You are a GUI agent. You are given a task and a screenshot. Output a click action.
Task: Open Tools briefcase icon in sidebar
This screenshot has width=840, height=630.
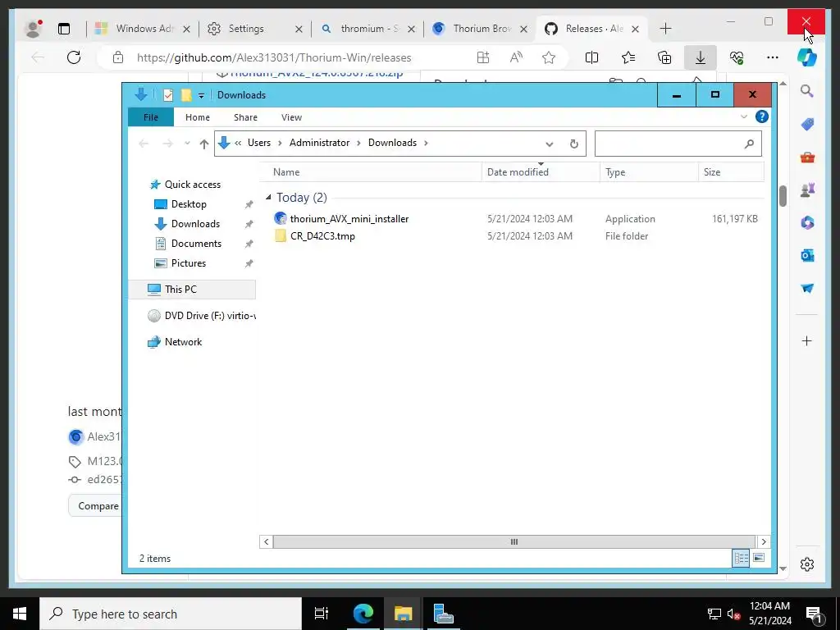(807, 157)
